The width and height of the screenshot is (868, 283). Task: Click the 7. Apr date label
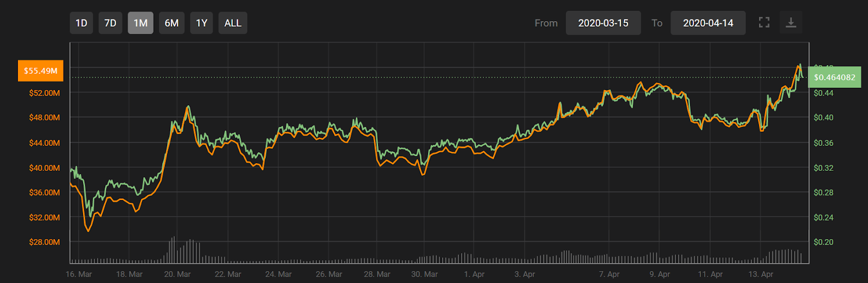point(609,274)
